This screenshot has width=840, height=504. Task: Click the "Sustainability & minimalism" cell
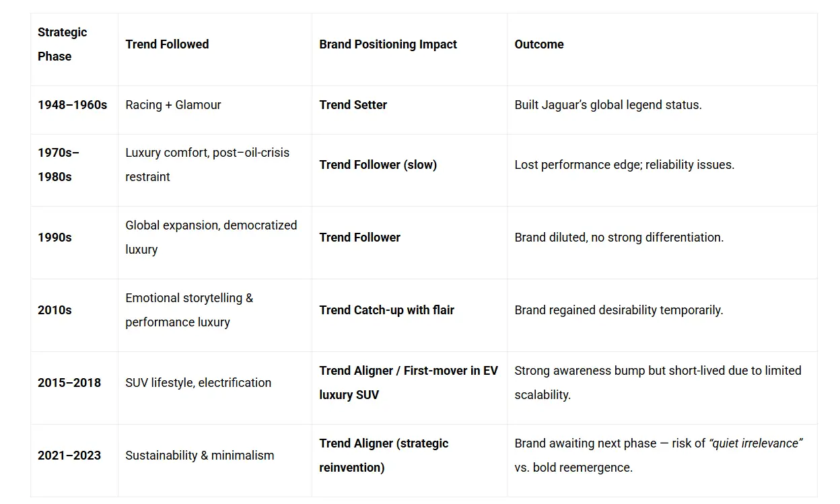pos(199,456)
